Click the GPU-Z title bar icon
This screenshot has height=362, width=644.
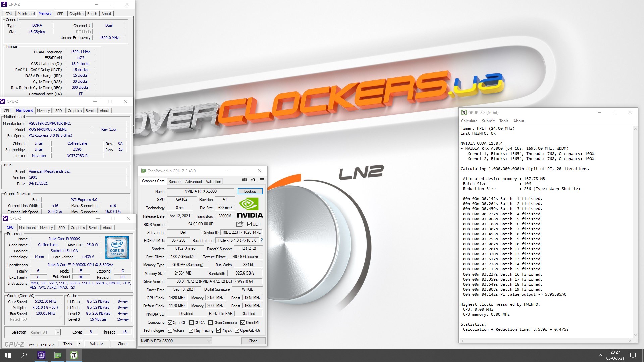click(x=144, y=171)
